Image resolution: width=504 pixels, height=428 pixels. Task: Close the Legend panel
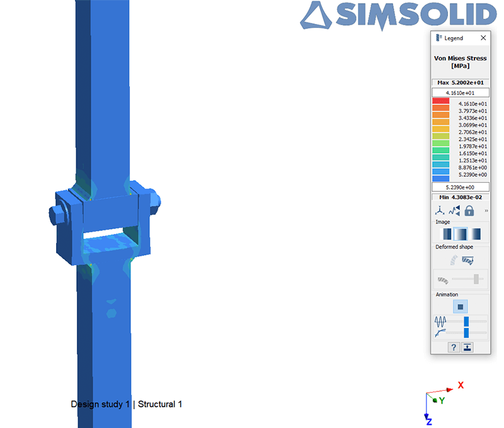coord(483,38)
